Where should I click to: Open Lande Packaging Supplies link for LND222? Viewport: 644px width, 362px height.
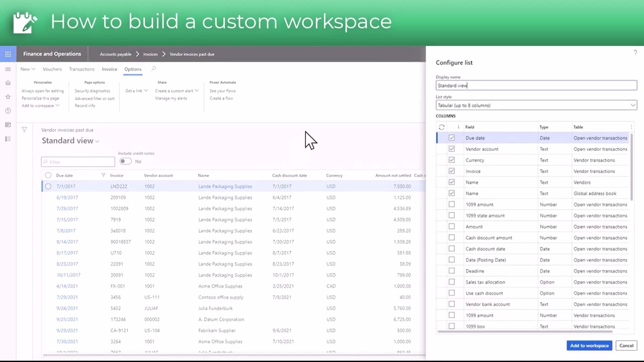coord(225,187)
